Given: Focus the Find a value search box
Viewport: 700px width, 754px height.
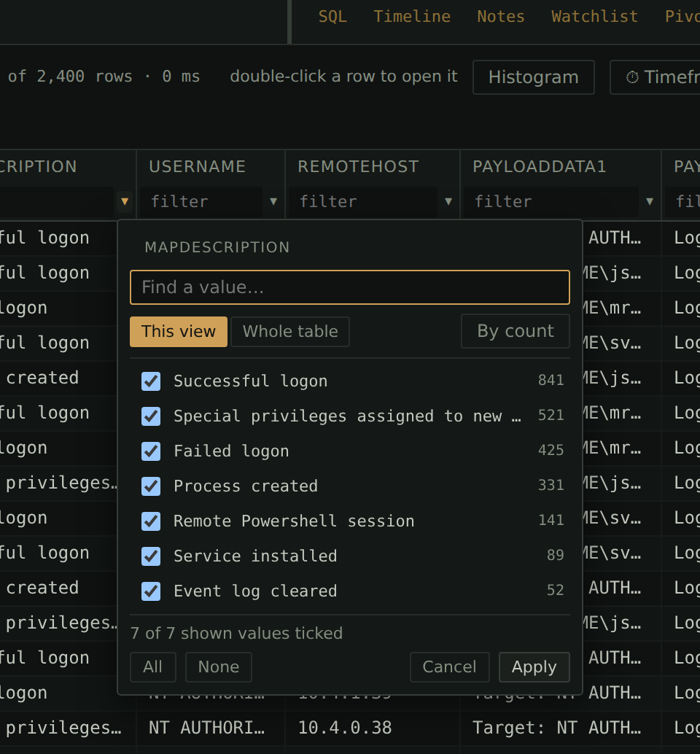Looking at the screenshot, I should [350, 287].
